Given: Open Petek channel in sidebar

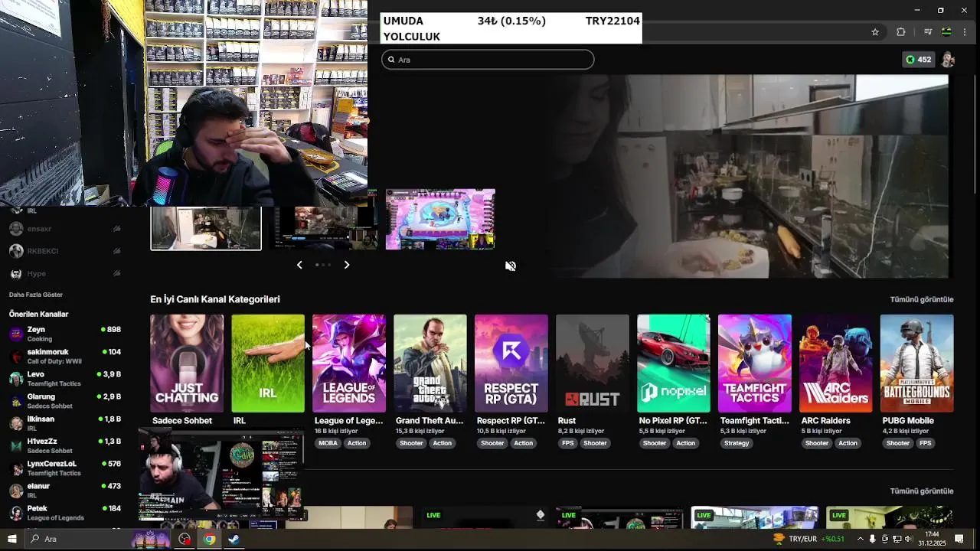Looking at the screenshot, I should (65, 513).
